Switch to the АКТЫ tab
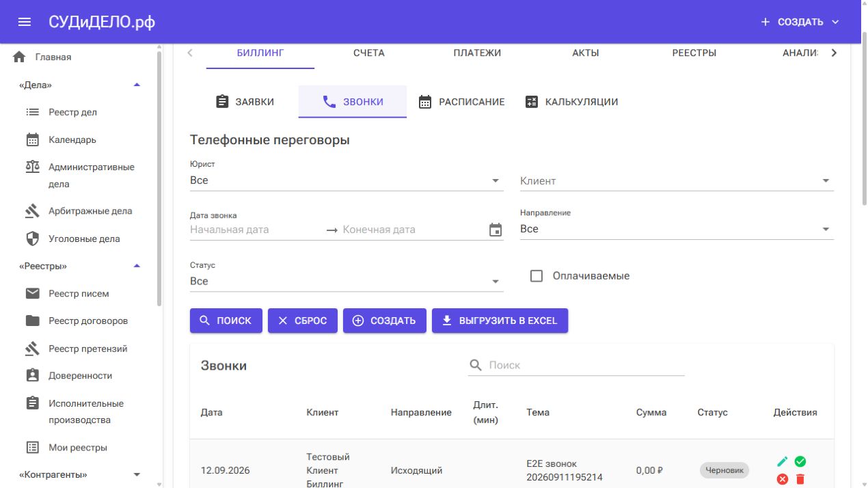This screenshot has width=868, height=488. point(586,53)
